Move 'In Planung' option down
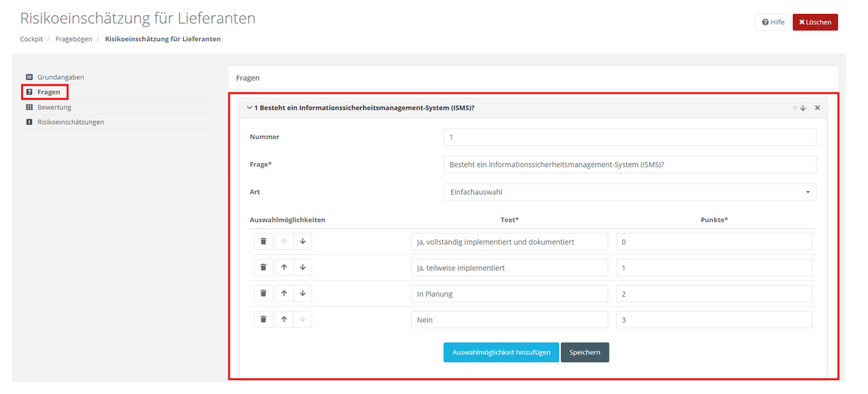The height and width of the screenshot is (394, 868). [302, 293]
